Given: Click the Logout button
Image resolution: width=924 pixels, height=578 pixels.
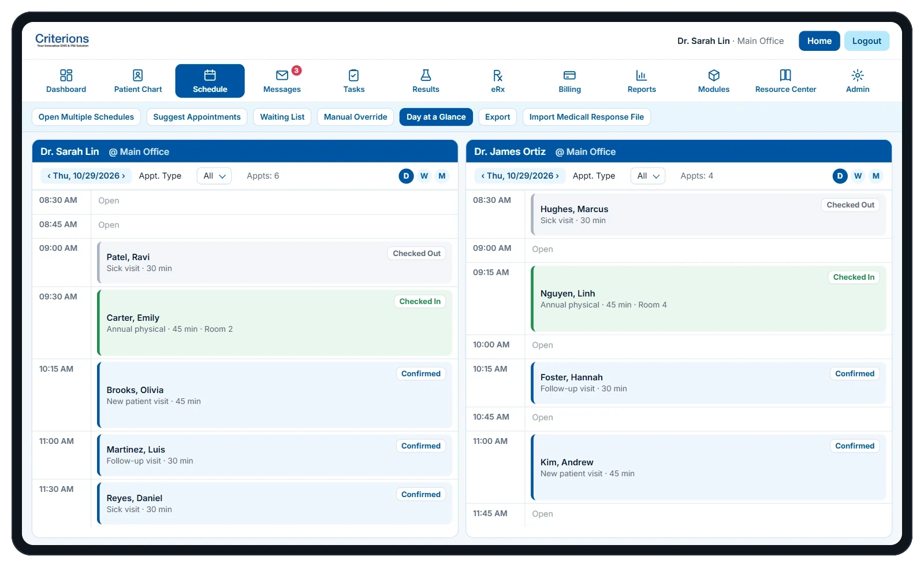Looking at the screenshot, I should (866, 41).
